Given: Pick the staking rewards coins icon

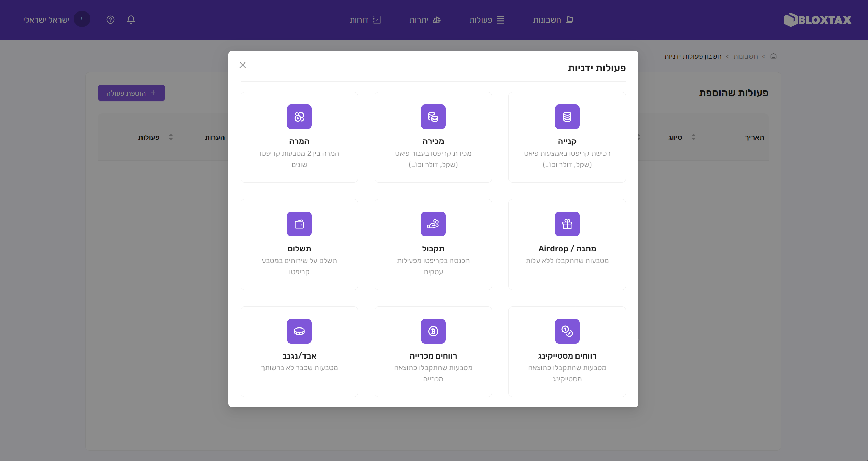Looking at the screenshot, I should coord(567,331).
